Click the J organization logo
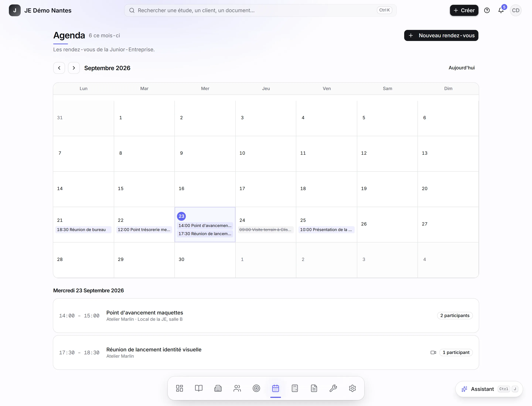This screenshot has height=406, width=532. [15, 10]
